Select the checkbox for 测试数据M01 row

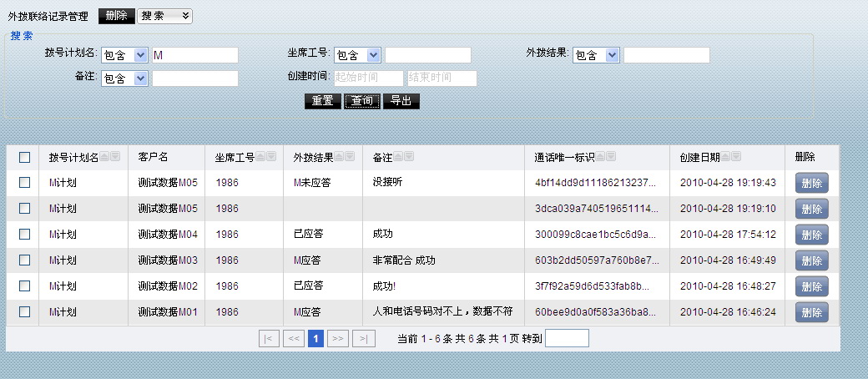[24, 312]
